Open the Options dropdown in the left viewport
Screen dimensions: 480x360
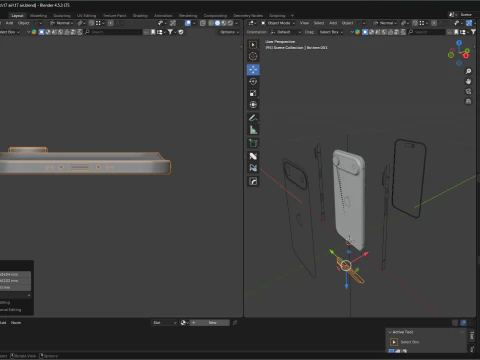click(229, 32)
